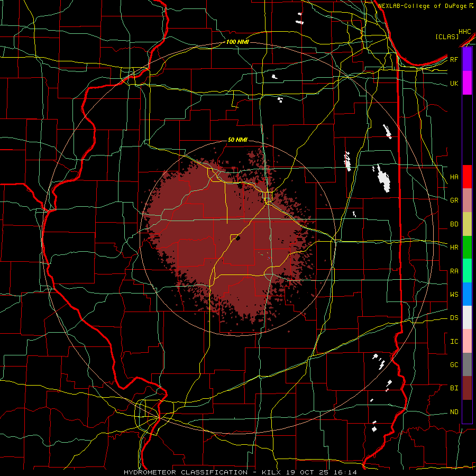Click the mint-green RA legend swatch
This screenshot has width=476, height=476.
point(467,270)
